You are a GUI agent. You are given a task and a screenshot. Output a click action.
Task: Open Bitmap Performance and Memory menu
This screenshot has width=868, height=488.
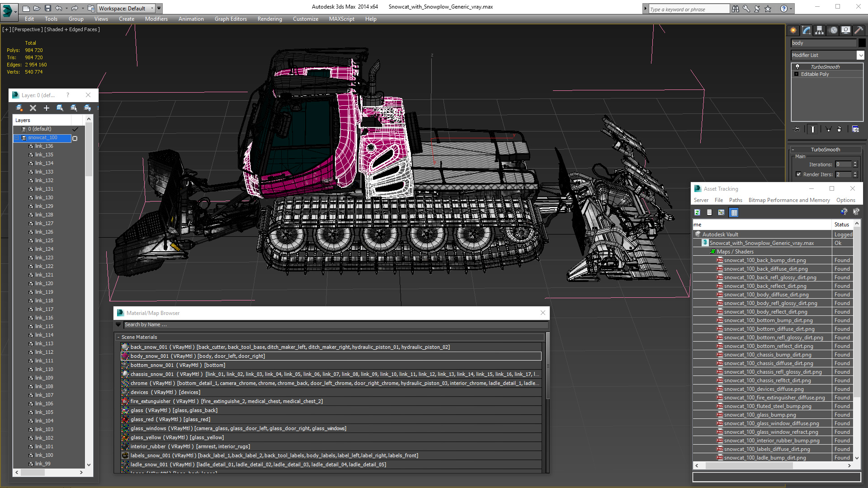[x=789, y=200]
